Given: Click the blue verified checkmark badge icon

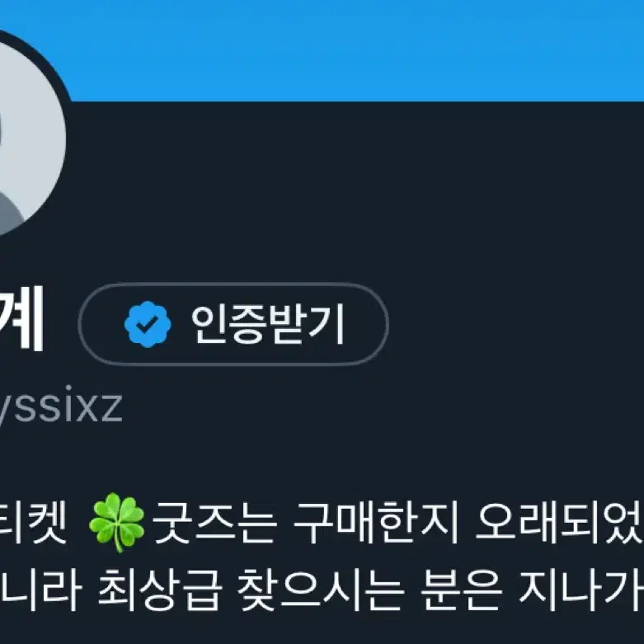Looking at the screenshot, I should tap(148, 324).
